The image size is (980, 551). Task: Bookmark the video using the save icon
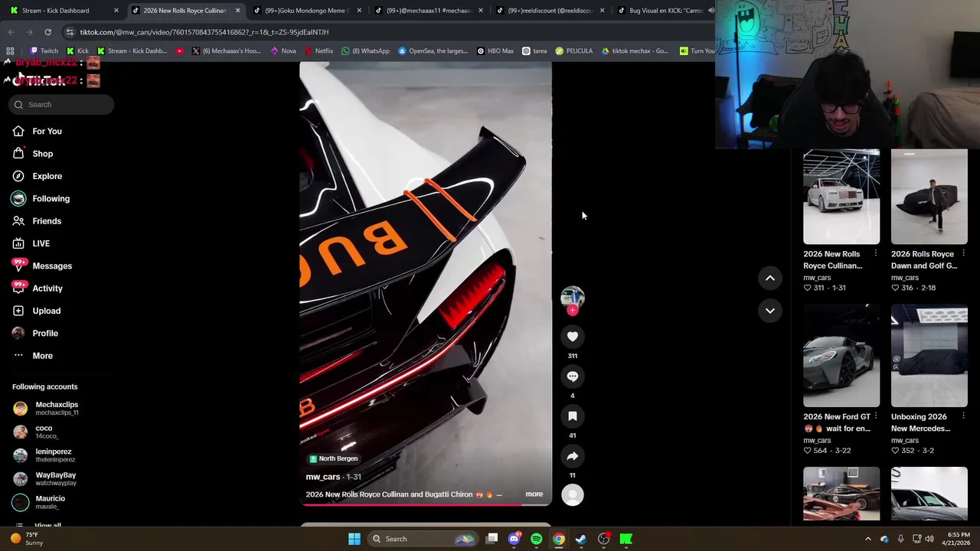[572, 416]
